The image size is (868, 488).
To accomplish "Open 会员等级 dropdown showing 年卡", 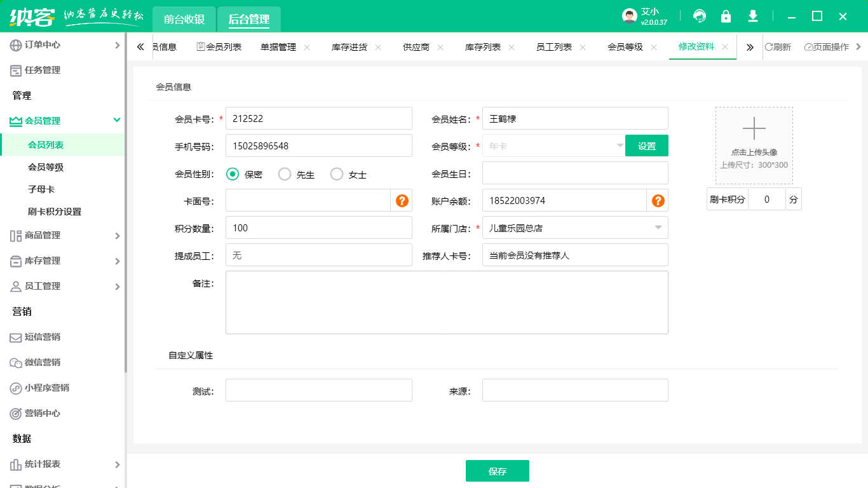I will (553, 146).
